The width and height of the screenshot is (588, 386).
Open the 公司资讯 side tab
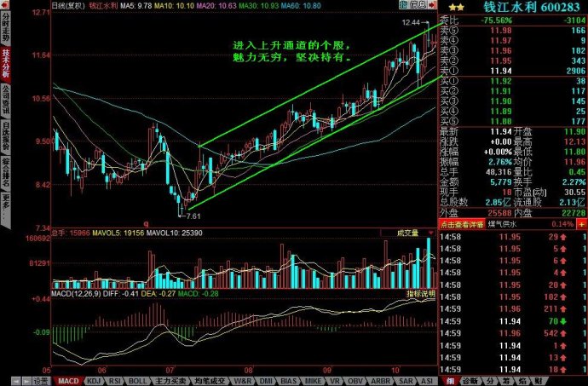(6, 100)
